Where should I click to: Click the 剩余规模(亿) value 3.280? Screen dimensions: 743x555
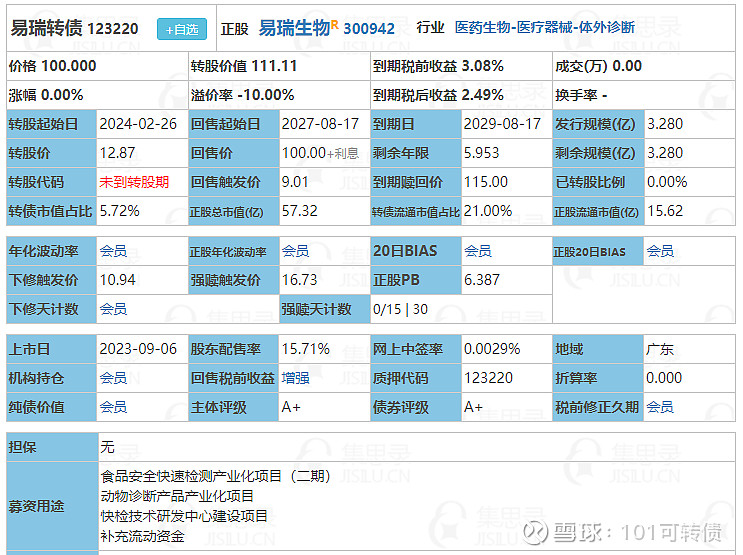(x=665, y=153)
